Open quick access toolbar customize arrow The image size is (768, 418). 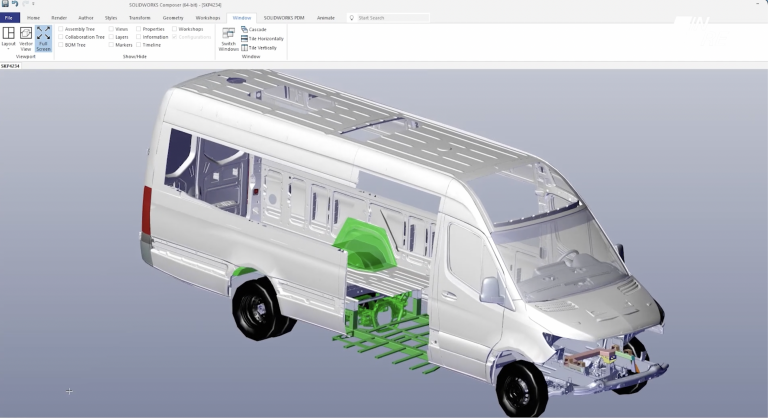33,4
